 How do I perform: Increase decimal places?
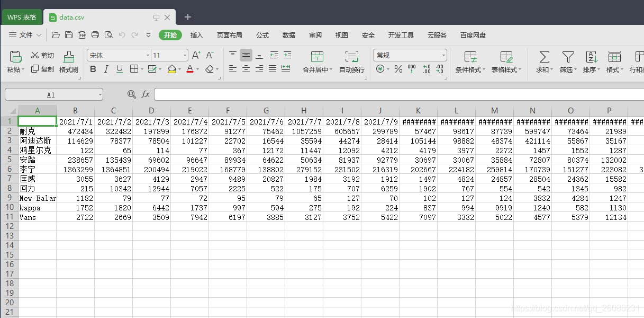[x=427, y=69]
